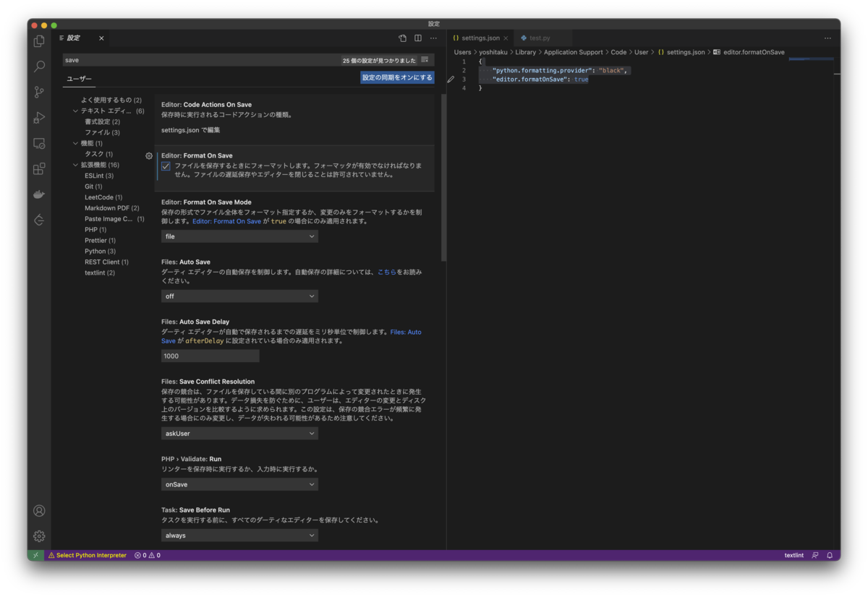Open notifications bell in status bar
The width and height of the screenshot is (868, 597).
point(830,555)
